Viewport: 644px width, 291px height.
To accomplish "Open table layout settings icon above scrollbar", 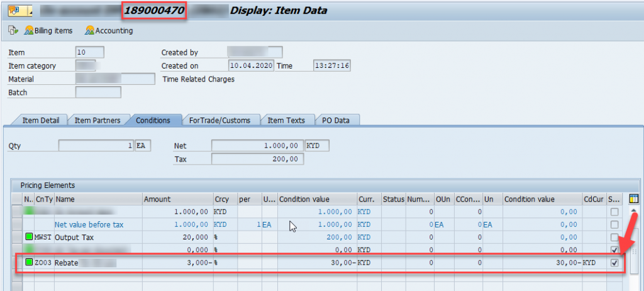I will 633,199.
